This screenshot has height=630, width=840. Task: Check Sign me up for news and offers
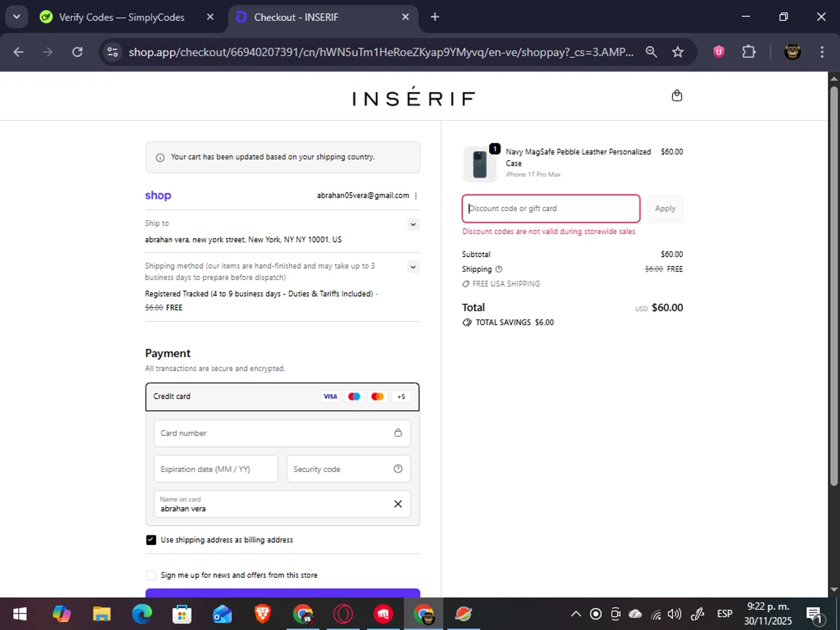[151, 575]
